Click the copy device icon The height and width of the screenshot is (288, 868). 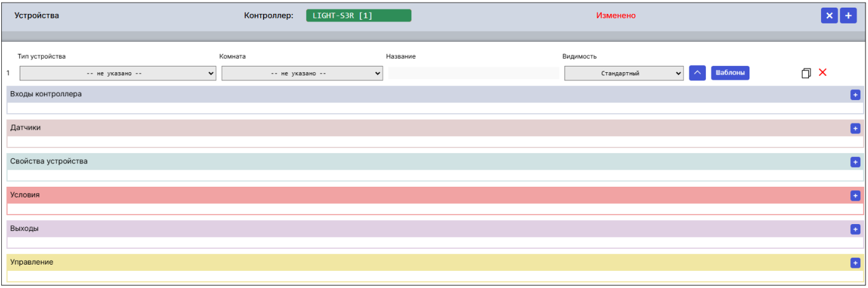[x=806, y=73]
